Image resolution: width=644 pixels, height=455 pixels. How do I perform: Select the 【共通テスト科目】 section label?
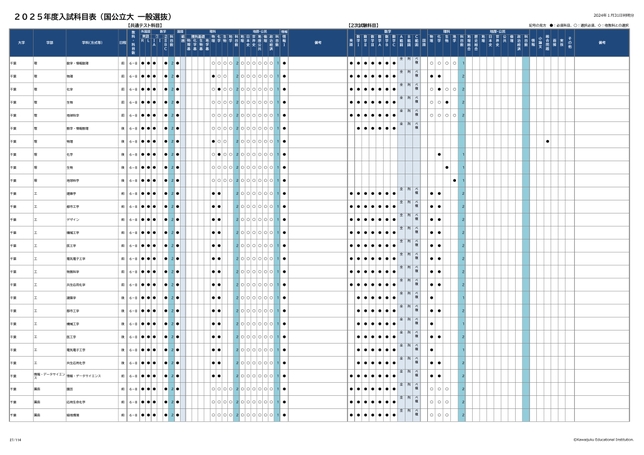[x=149, y=23]
